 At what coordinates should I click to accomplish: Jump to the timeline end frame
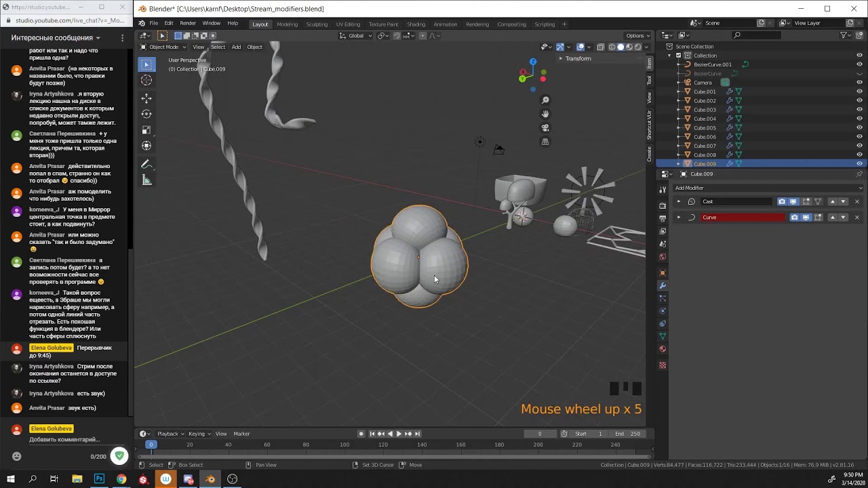coord(417,434)
